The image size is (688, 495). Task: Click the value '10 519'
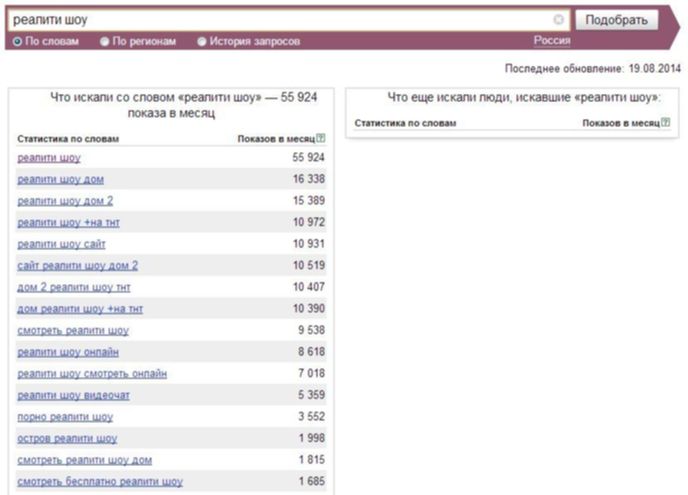tap(309, 265)
